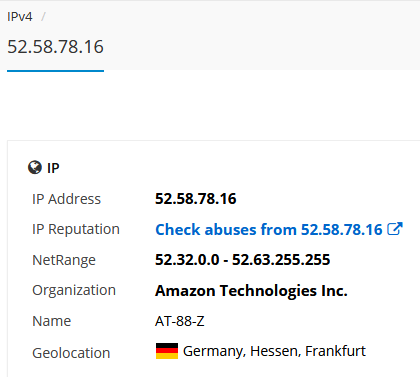This screenshot has width=420, height=377.
Task: Select the IPv4 breadcrumb
Action: point(20,16)
